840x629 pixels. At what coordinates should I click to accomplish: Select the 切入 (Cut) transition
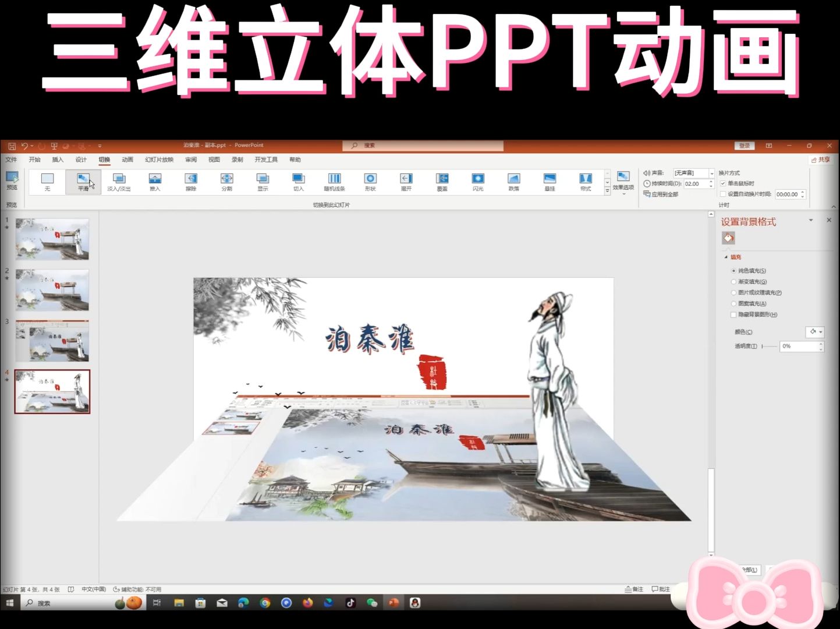click(299, 182)
